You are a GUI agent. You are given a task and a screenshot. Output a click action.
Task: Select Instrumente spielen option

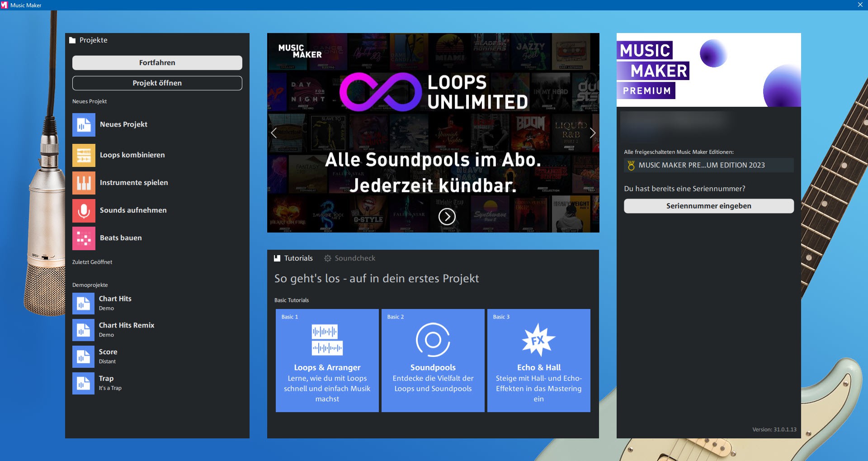pyautogui.click(x=134, y=182)
